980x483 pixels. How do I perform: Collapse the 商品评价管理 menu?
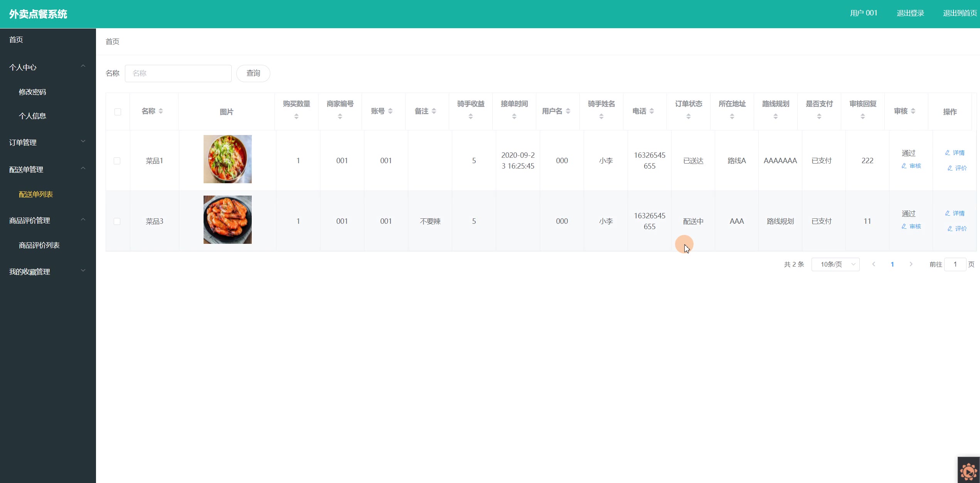point(48,220)
